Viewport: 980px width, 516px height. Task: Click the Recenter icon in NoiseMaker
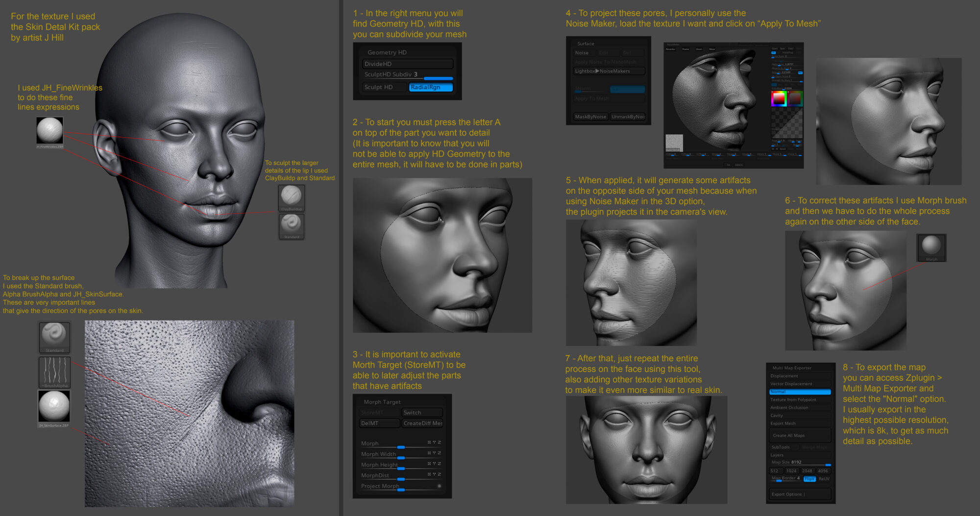point(670,49)
